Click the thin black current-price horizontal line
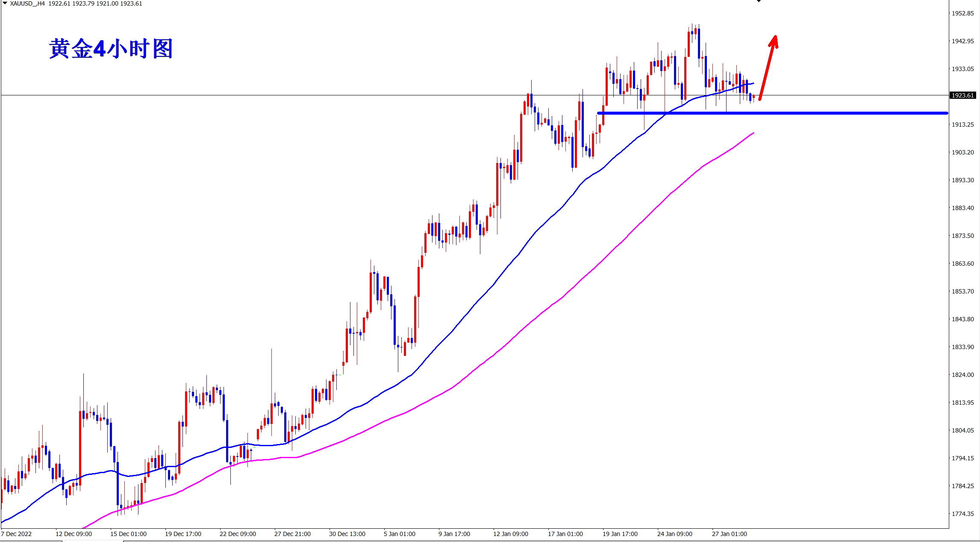 [256, 95]
